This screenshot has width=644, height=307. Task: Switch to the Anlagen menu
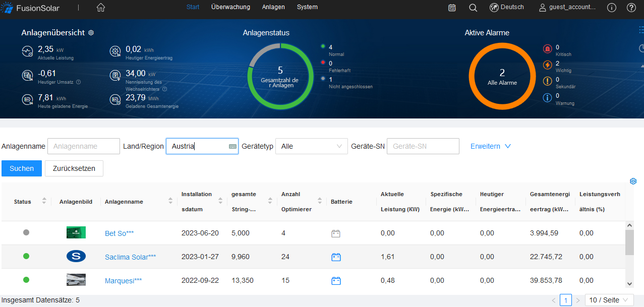273,7
